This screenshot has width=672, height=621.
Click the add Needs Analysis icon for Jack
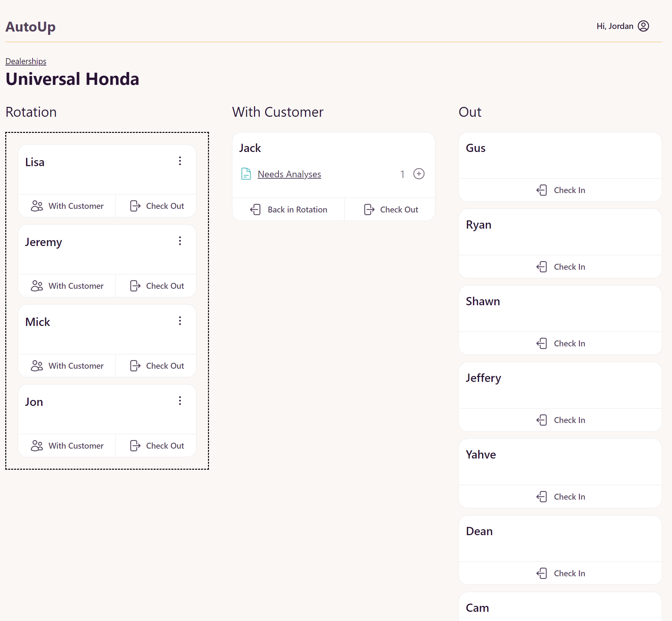[419, 173]
